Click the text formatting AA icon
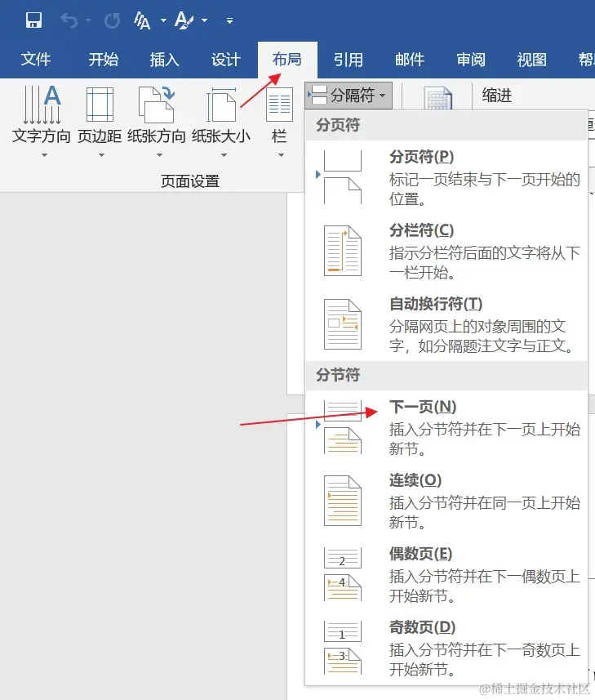Screen dimensions: 595x700 [142, 20]
